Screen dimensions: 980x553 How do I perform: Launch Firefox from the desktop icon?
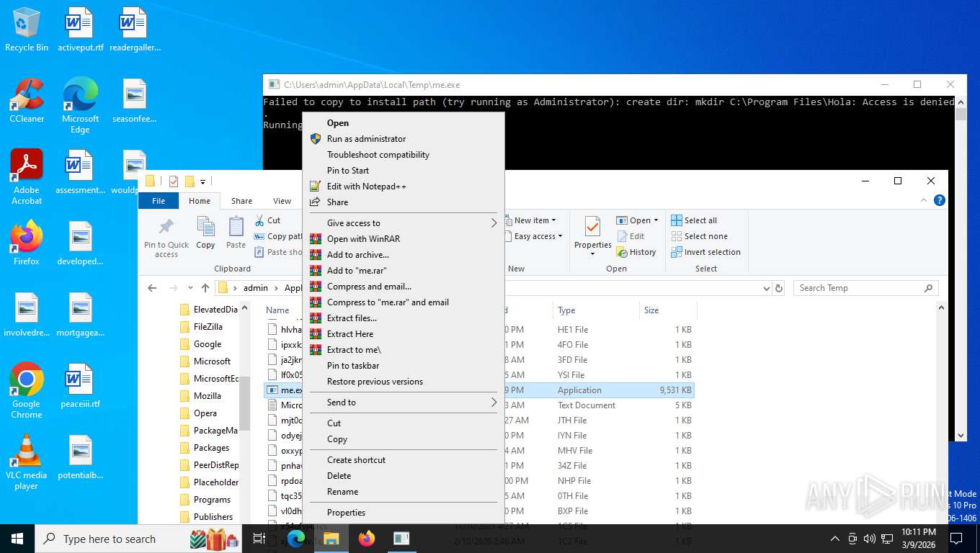pos(27,243)
